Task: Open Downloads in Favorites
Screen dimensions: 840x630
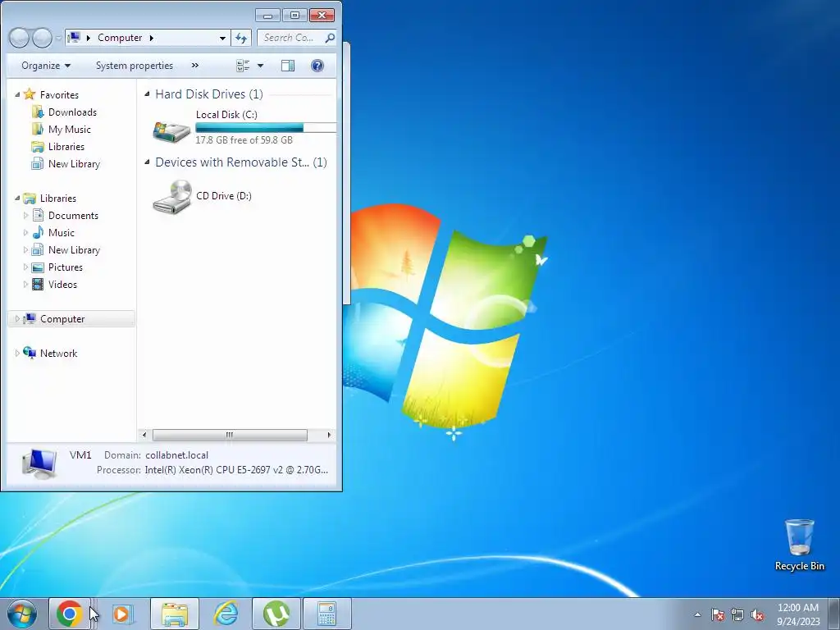Action: tap(72, 112)
